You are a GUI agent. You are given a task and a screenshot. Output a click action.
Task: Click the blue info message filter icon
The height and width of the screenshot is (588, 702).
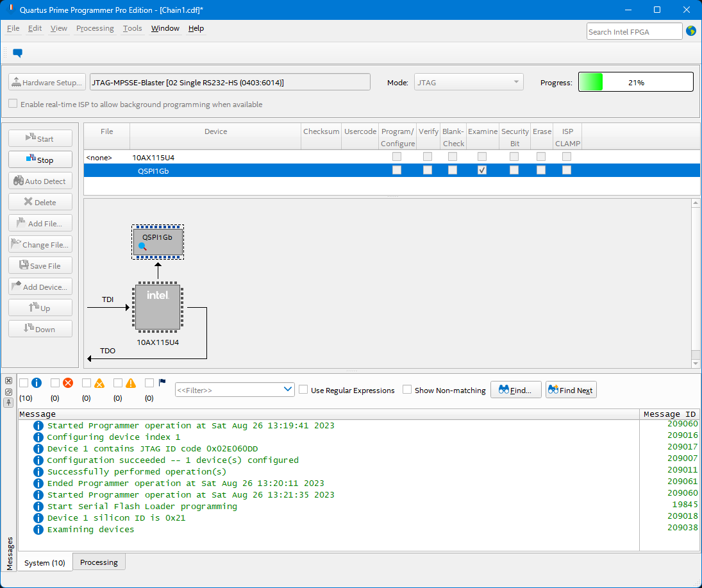[37, 383]
